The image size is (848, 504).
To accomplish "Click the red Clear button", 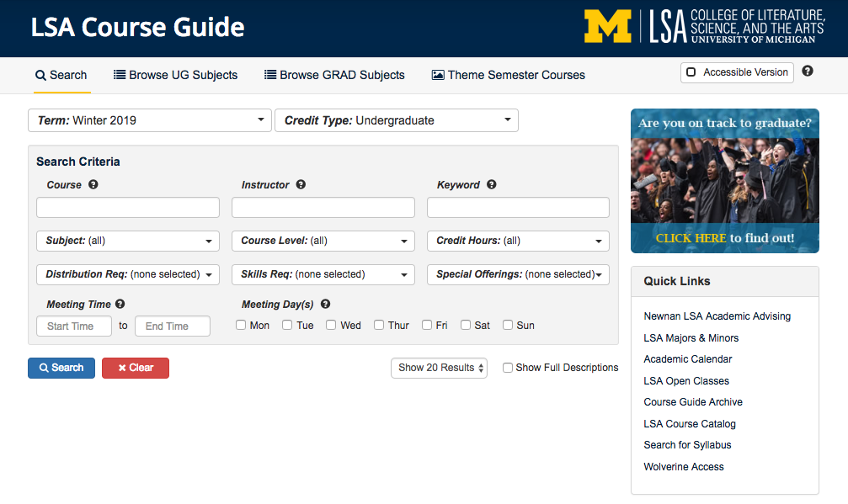I will (136, 368).
